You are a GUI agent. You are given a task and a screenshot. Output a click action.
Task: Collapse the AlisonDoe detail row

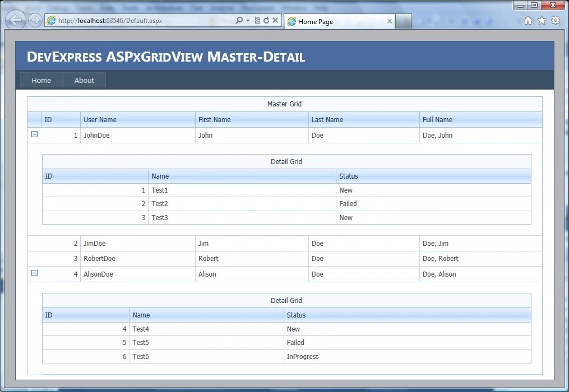[x=34, y=273]
